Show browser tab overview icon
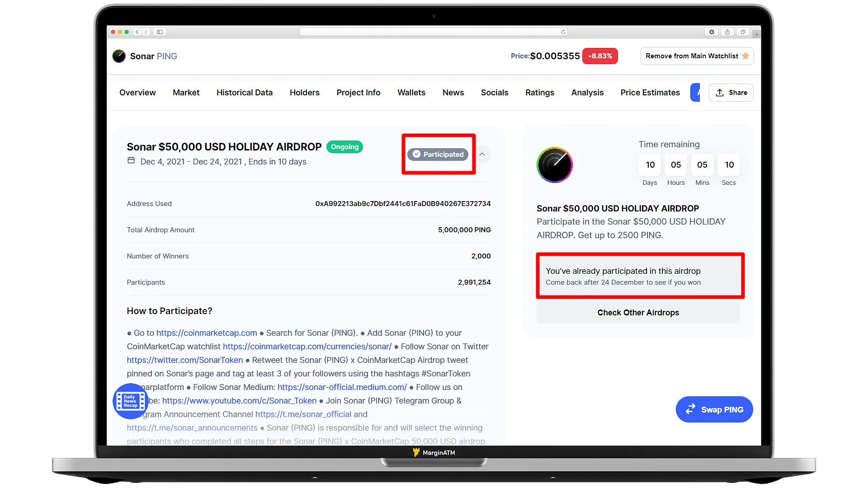 (x=743, y=32)
